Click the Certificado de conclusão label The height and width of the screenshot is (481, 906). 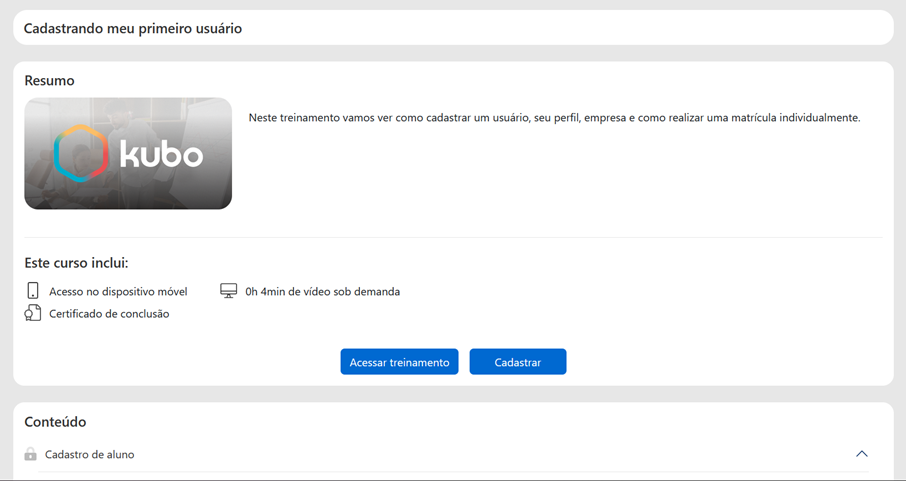(x=109, y=314)
